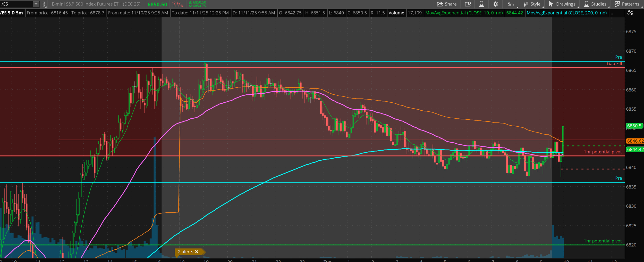The image size is (644, 262).
Task: Click the collapse status string icon
Action: [630, 13]
